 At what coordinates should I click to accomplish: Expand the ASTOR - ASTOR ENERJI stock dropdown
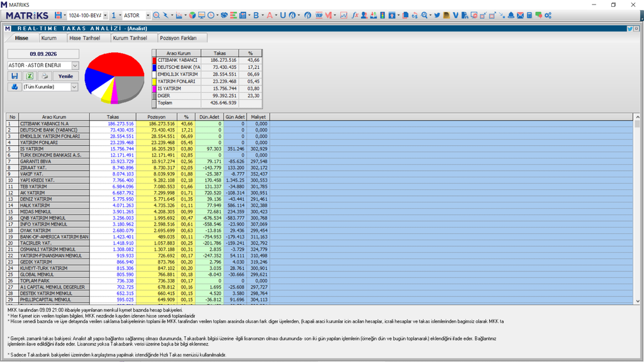tap(75, 65)
